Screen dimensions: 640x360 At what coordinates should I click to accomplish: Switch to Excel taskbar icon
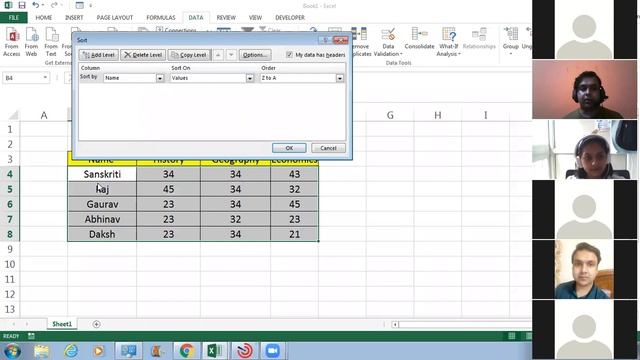click(x=215, y=351)
